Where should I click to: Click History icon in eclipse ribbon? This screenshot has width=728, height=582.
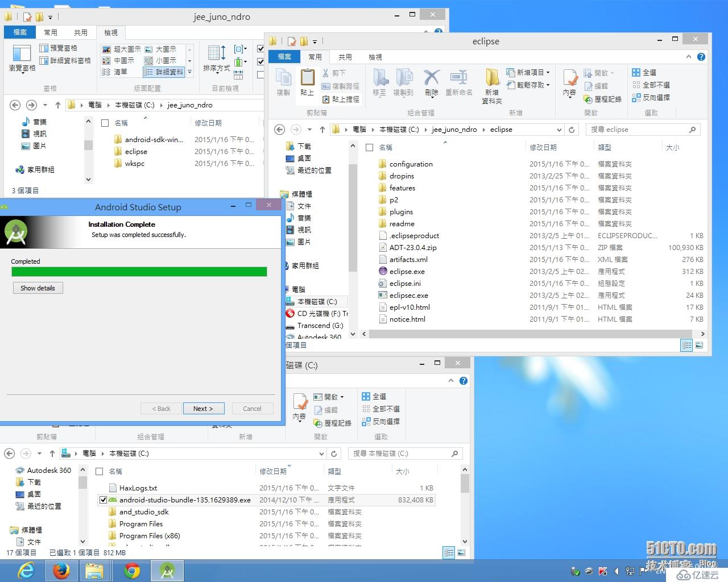click(x=603, y=99)
